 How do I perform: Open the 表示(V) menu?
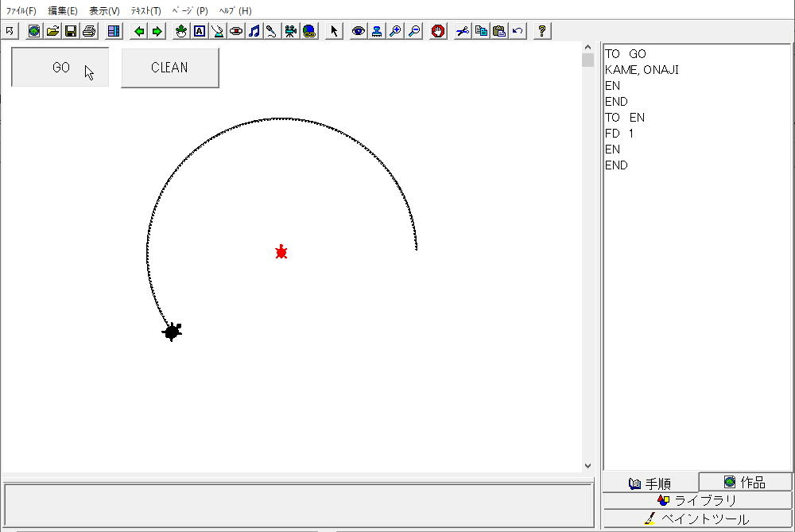click(104, 11)
